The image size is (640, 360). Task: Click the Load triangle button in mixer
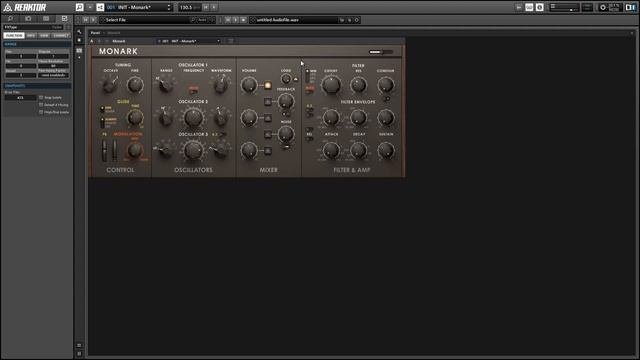(x=296, y=79)
